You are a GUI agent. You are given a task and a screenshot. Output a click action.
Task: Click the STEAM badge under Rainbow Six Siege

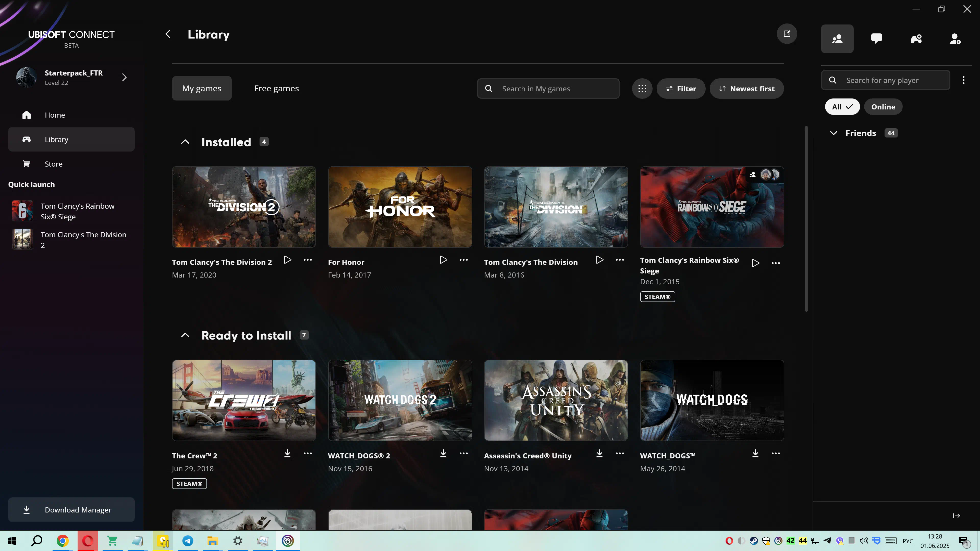click(657, 297)
